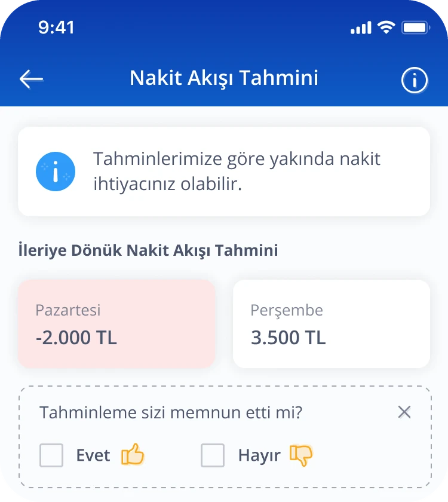Check the Evet checkbox
Viewport: 448px width, 502px height.
pos(51,455)
